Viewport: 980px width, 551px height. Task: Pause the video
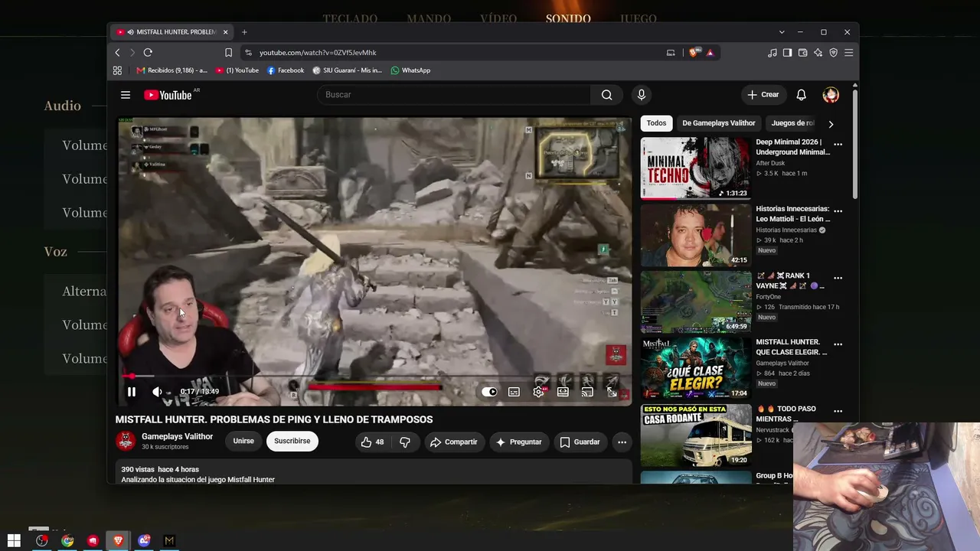click(x=132, y=392)
